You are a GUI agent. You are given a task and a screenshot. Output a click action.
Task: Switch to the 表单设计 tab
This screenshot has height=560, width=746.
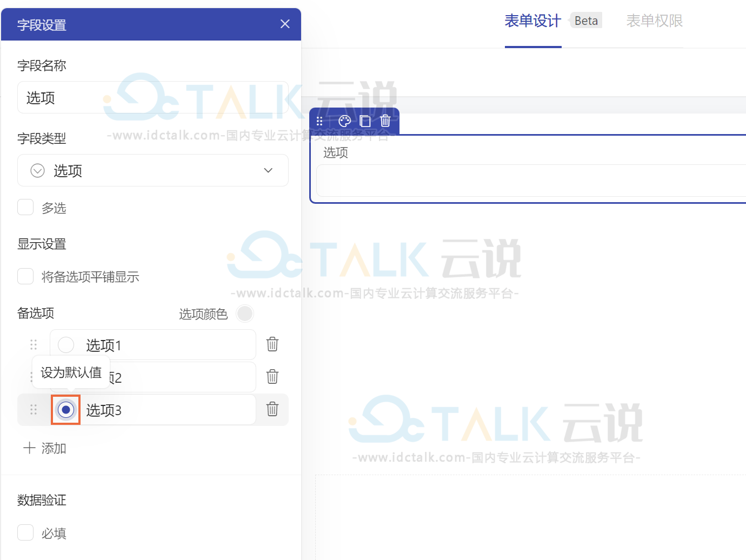coord(533,21)
